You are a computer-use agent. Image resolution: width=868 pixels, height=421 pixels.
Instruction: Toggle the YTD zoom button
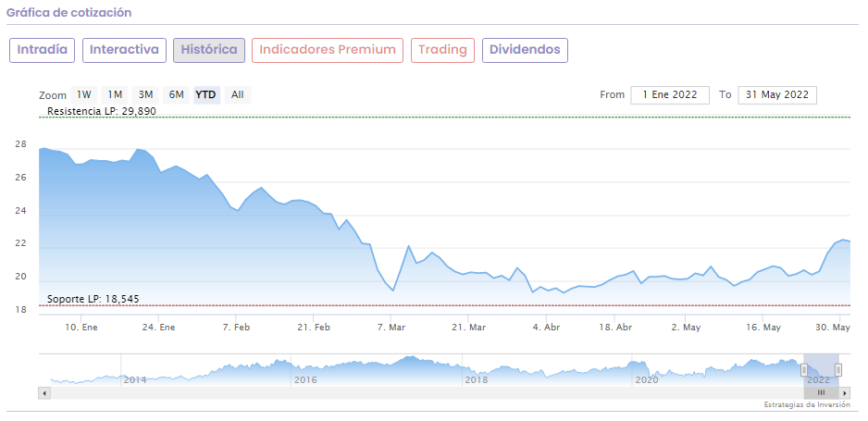coord(206,94)
